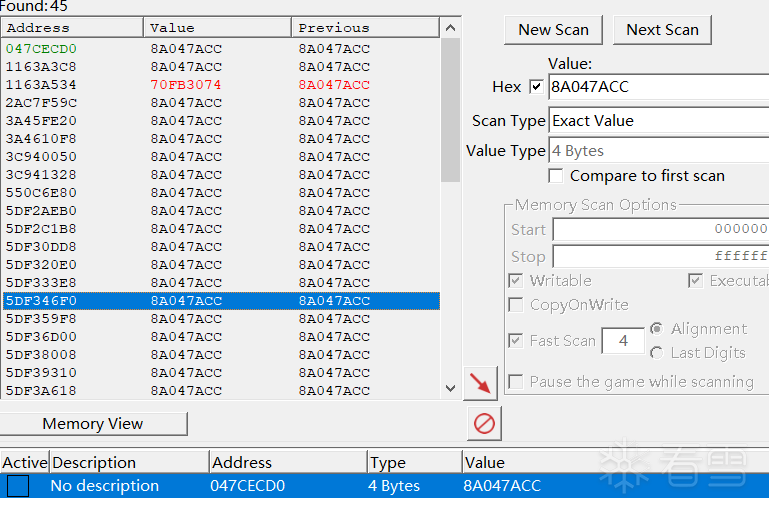Click address list Type column header
Viewport: 769px width, 518px height.
click(414, 462)
